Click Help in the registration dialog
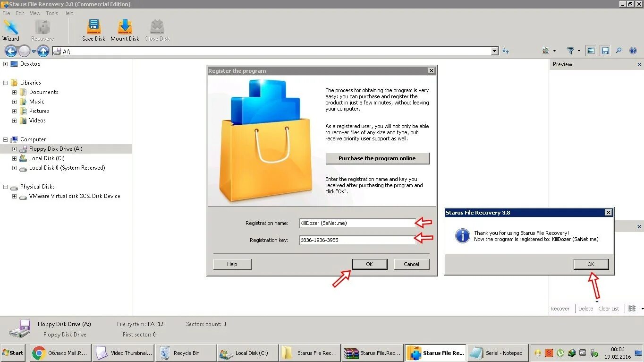This screenshot has height=362, width=644. 232,264
